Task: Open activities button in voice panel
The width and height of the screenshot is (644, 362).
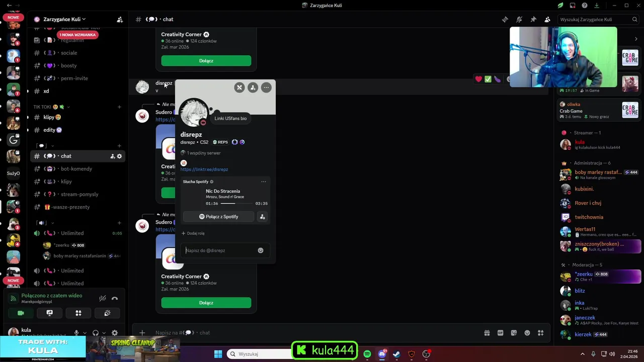Action: (x=78, y=313)
